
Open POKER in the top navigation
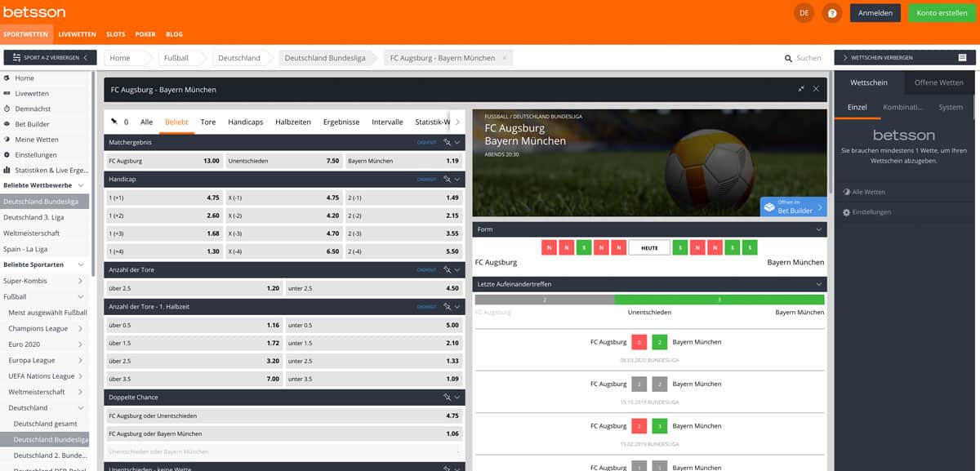coord(145,34)
